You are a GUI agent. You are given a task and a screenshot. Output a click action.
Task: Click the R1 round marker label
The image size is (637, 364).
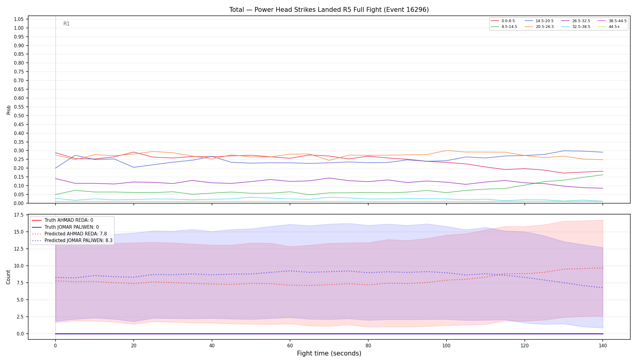66,24
